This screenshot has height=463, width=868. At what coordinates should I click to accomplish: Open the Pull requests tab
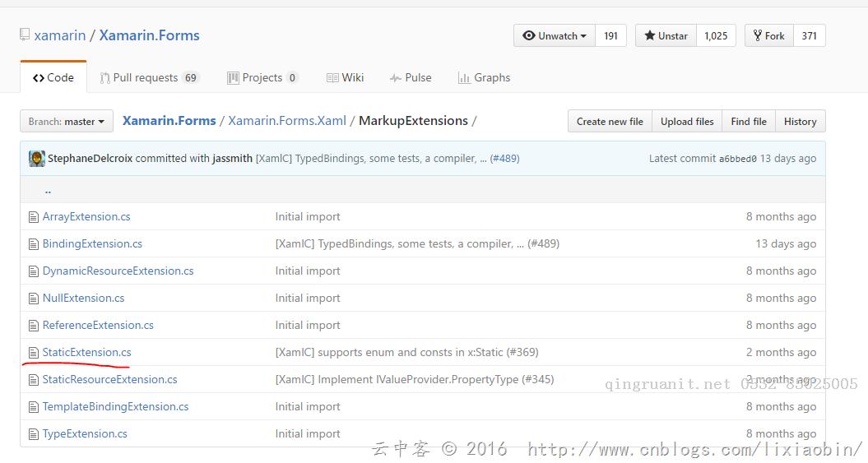pos(149,77)
